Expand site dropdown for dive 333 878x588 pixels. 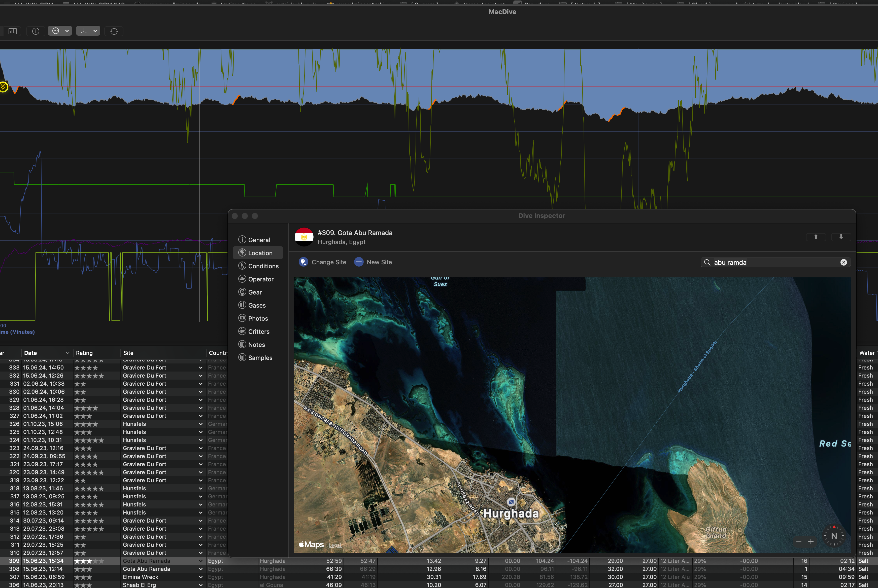tap(201, 368)
